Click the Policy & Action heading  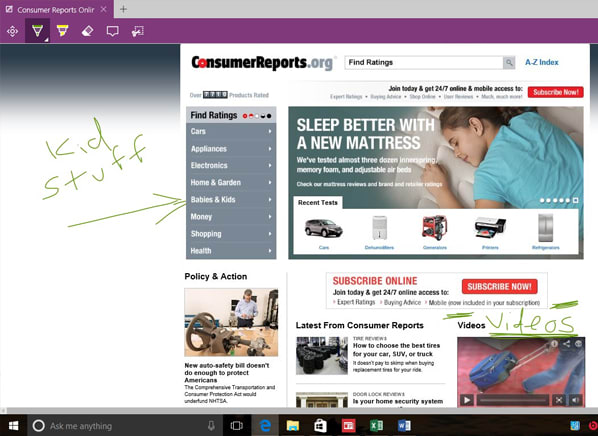(x=216, y=277)
